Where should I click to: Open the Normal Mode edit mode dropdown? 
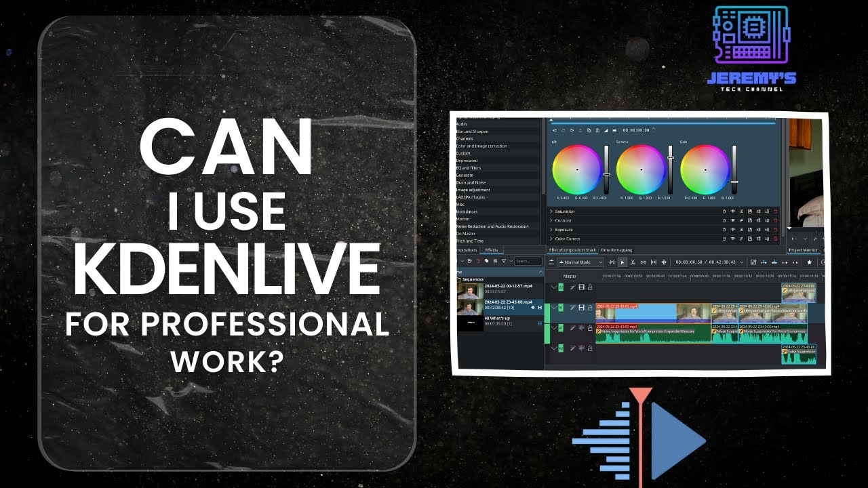580,262
